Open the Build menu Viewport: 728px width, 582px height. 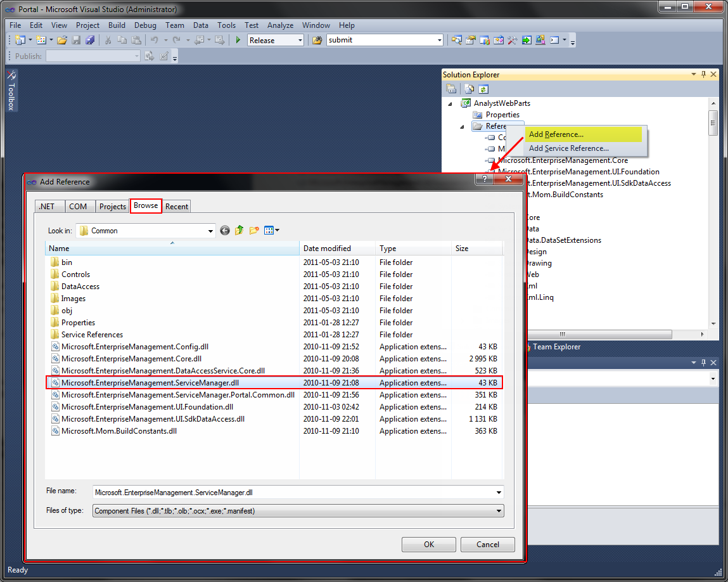pyautogui.click(x=117, y=25)
